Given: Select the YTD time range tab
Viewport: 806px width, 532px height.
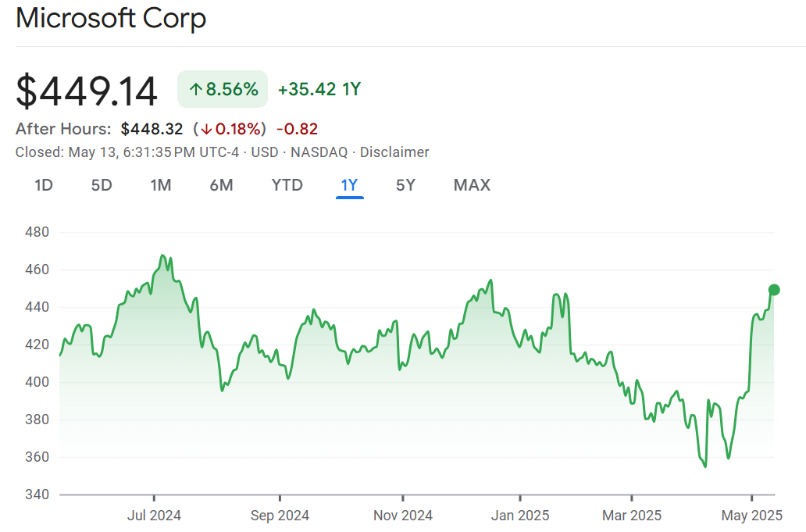Looking at the screenshot, I should tap(287, 185).
